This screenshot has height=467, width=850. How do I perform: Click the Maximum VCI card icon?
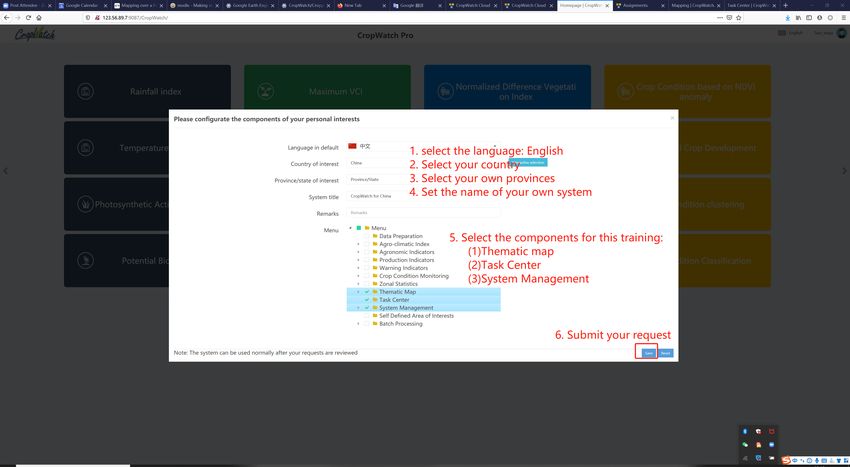[x=266, y=91]
